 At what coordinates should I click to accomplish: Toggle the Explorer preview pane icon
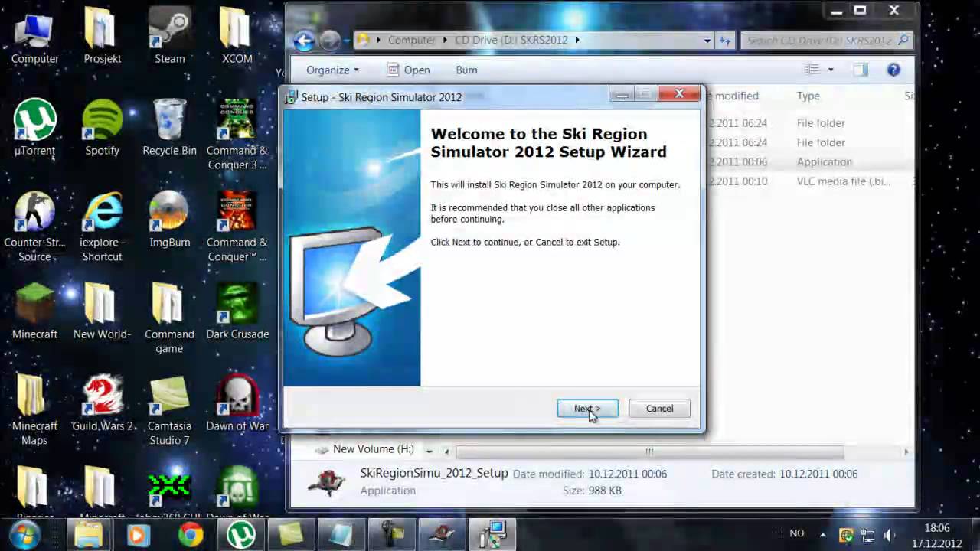[x=861, y=70]
